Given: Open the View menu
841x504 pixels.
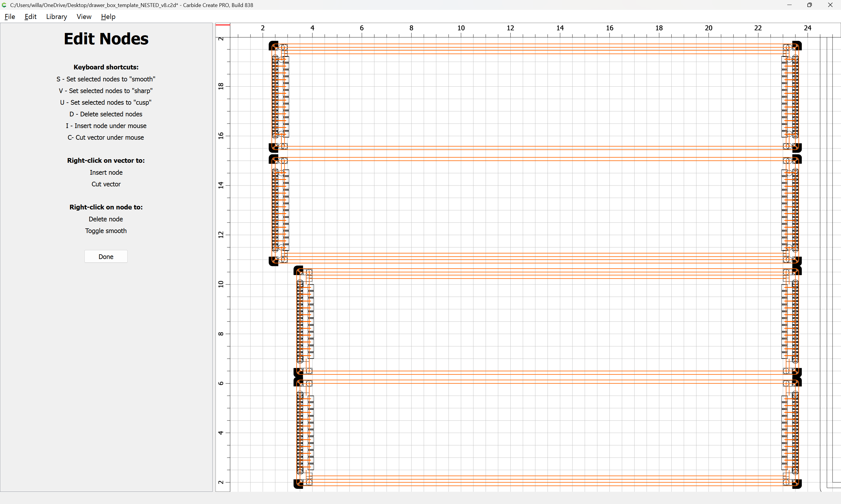Looking at the screenshot, I should point(84,17).
